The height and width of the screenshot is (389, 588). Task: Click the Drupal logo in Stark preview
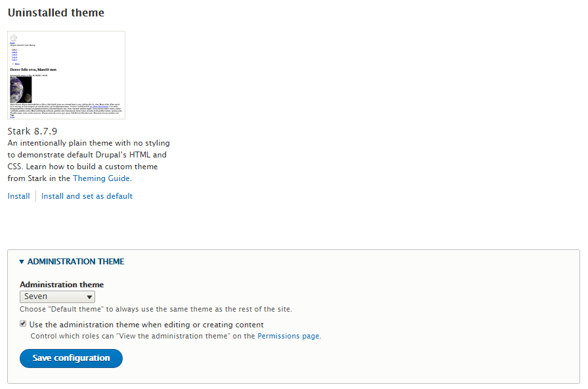point(14,37)
